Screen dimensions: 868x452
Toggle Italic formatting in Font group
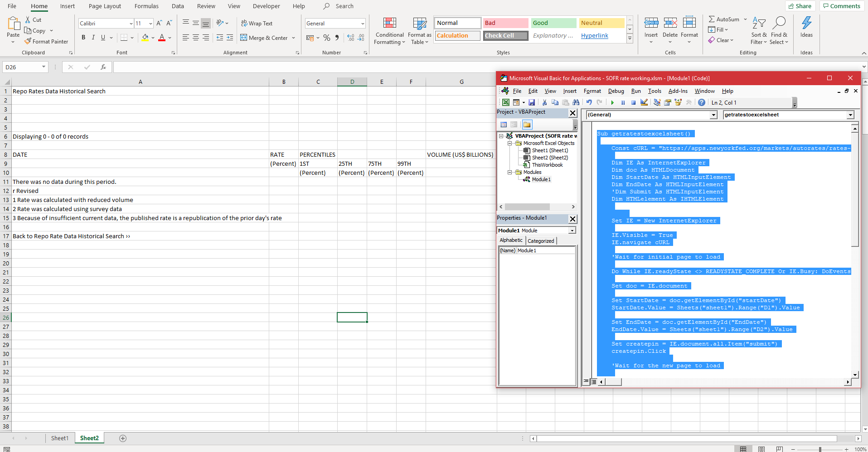pos(93,38)
